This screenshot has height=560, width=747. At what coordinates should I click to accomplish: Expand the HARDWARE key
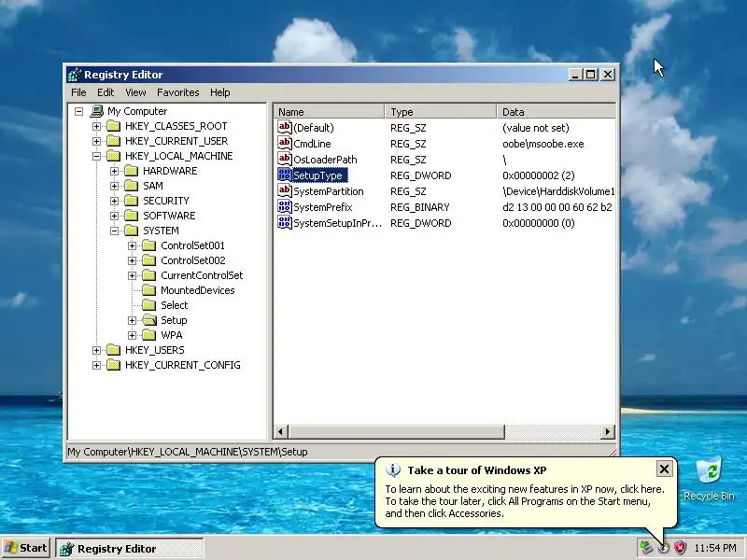tap(114, 171)
